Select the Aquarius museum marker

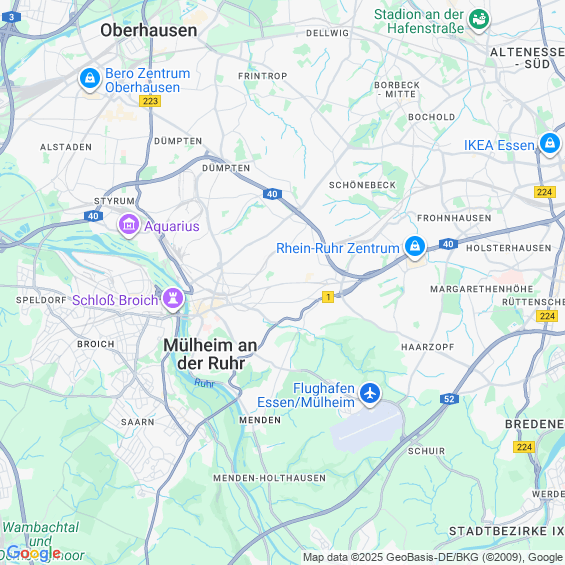[x=129, y=226]
